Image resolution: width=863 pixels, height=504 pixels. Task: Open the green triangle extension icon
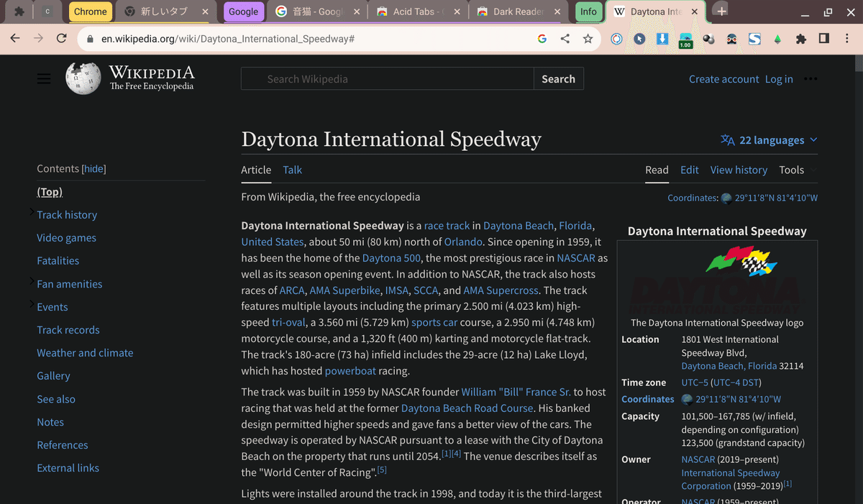777,39
